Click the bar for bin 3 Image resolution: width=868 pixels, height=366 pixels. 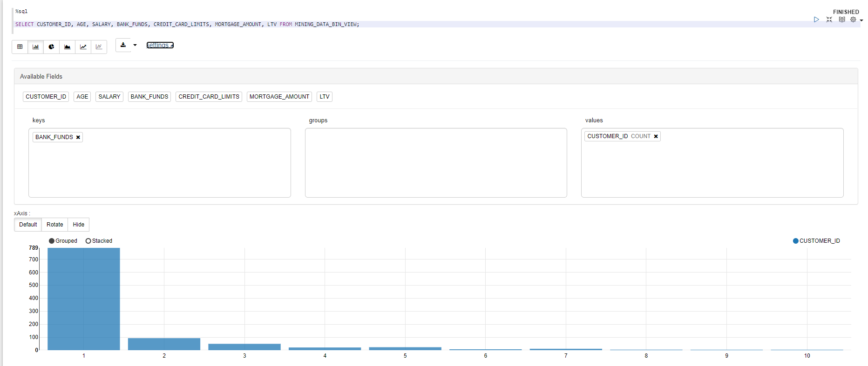pyautogui.click(x=244, y=347)
